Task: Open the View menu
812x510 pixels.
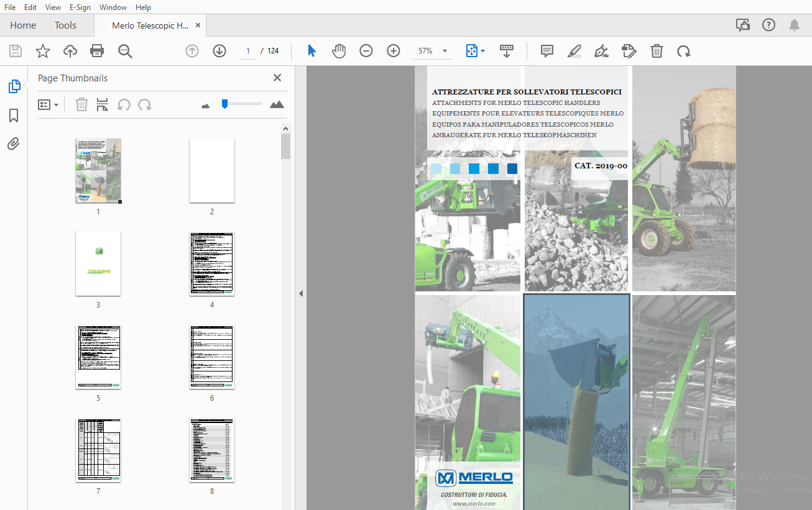Action: (x=53, y=7)
